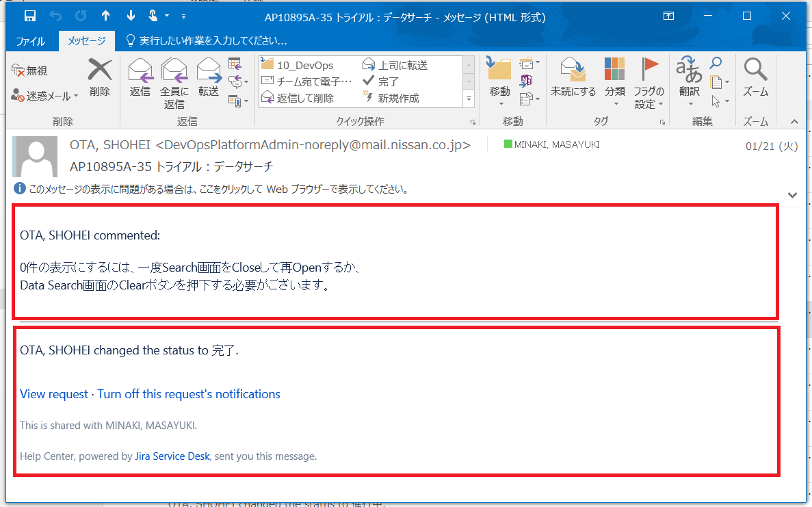The height and width of the screenshot is (507, 812).
Task: Open the 迷惑メール dropdown
Action: click(44, 96)
